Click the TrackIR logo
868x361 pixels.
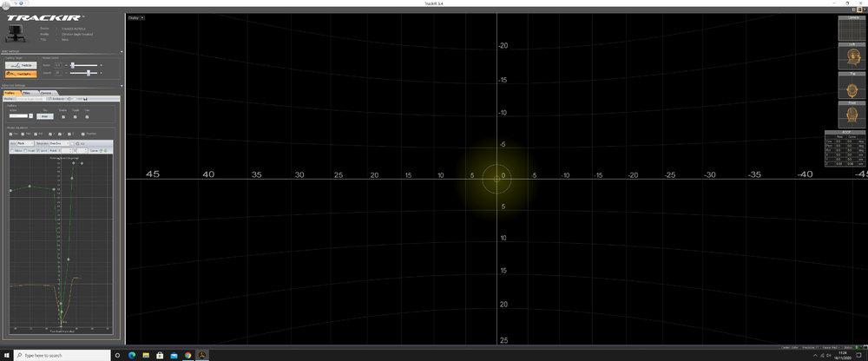(x=45, y=17)
